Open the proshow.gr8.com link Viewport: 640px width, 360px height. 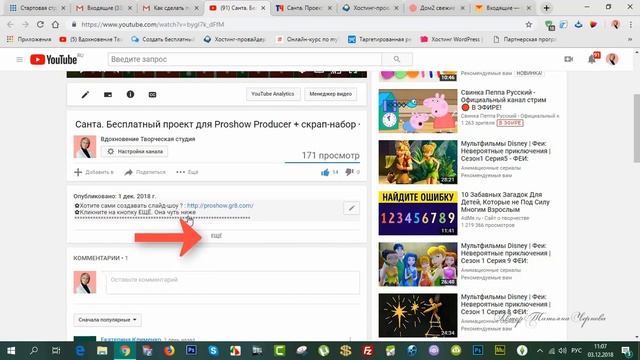point(220,205)
